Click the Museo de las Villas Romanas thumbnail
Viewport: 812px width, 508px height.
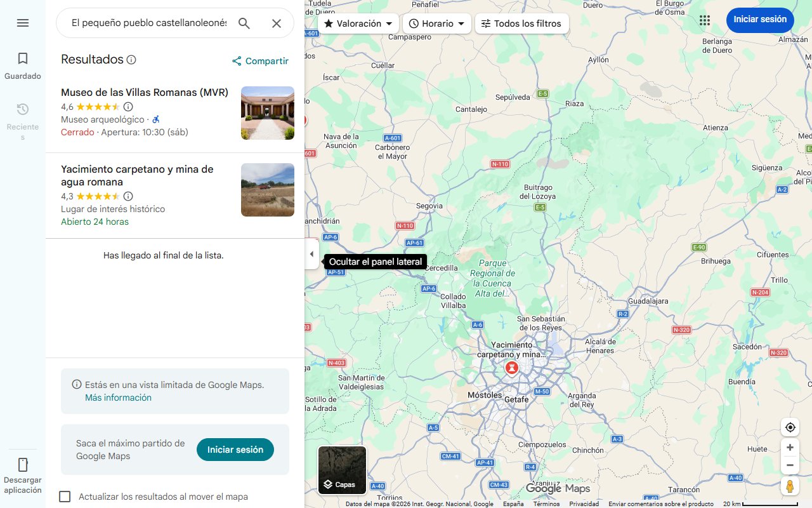[x=267, y=112]
